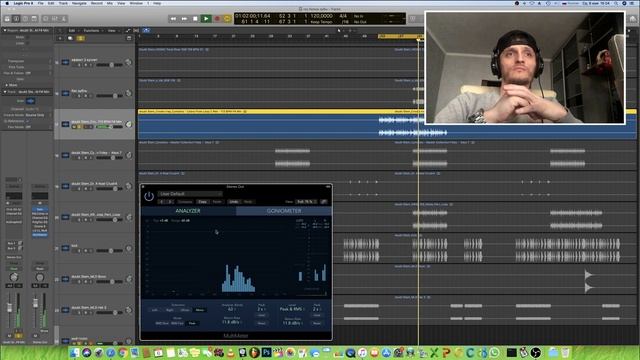
Task: Click the pan knob of first track
Action: point(129,62)
